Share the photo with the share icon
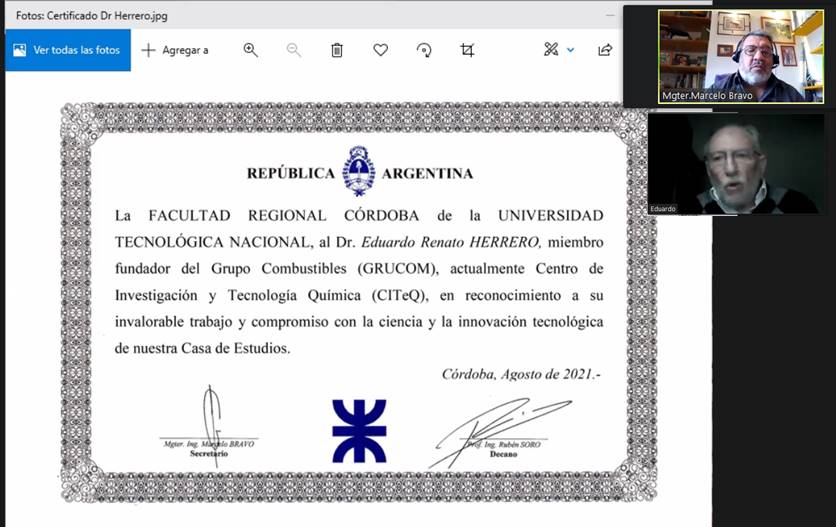This screenshot has height=527, width=836. tap(605, 50)
